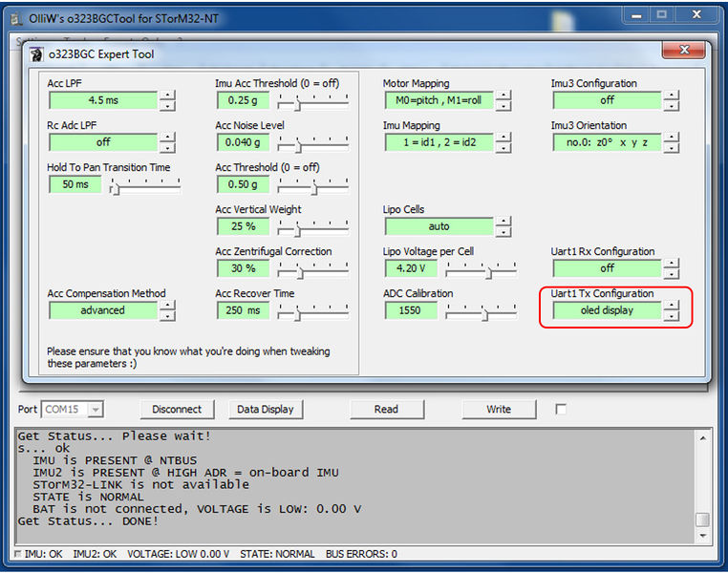Click up arrow of Motor Mapping spinner
This screenshot has width=728, height=573.
click(x=503, y=95)
